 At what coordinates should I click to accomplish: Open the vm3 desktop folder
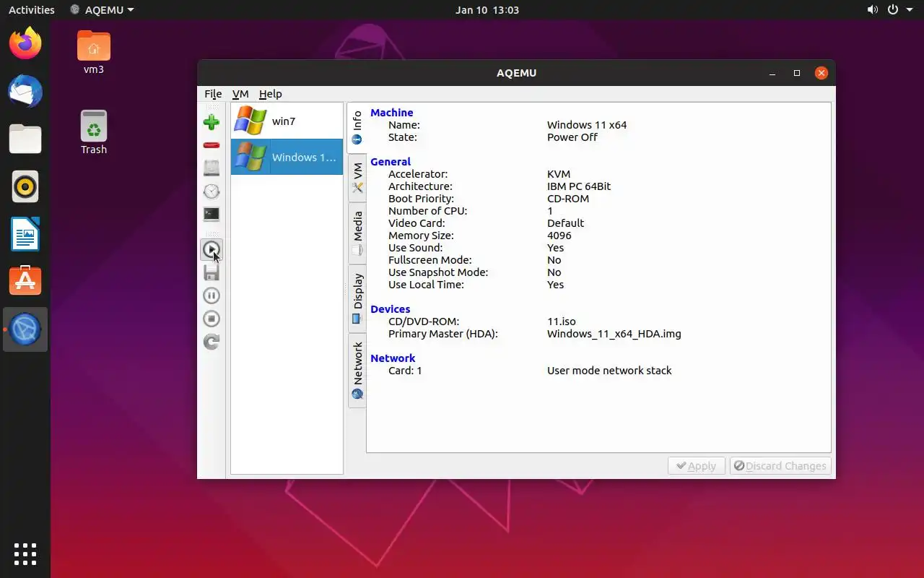pyautogui.click(x=94, y=53)
